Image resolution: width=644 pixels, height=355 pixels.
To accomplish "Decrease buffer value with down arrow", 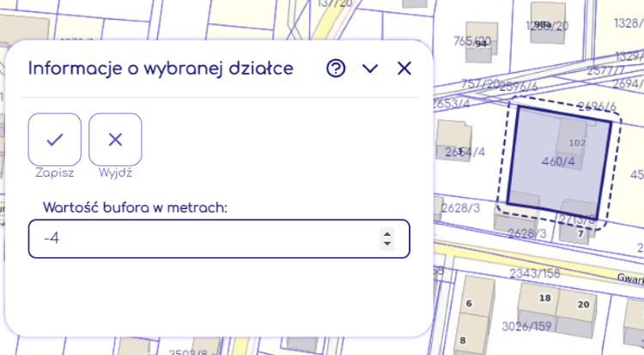I will [x=387, y=244].
